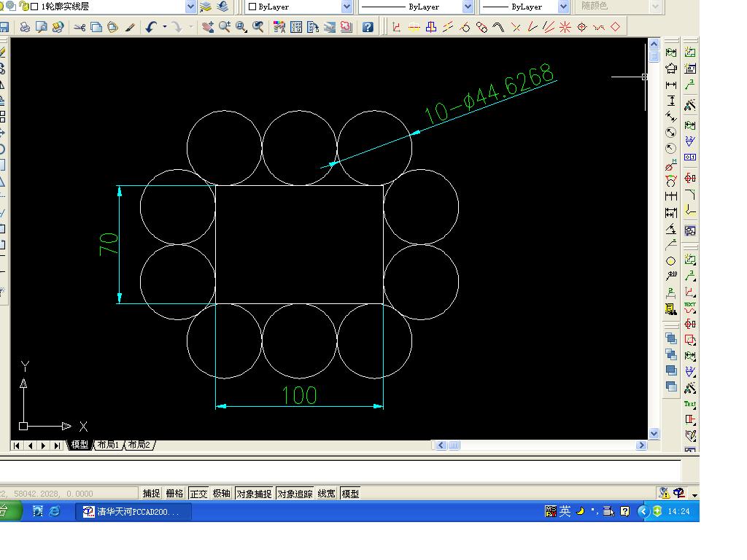Screen dimensions: 747x560
Task: Select the Zoom Realtime magnifier tool
Action: click(225, 27)
